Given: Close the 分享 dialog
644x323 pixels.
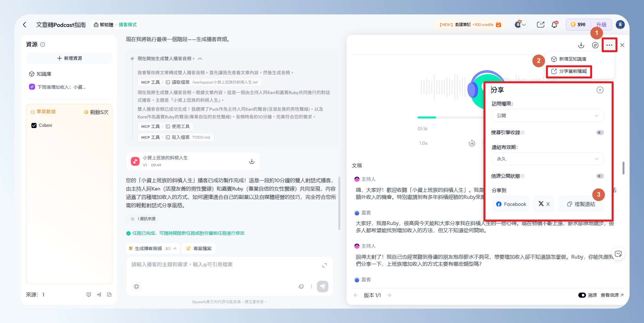Looking at the screenshot, I should [600, 90].
